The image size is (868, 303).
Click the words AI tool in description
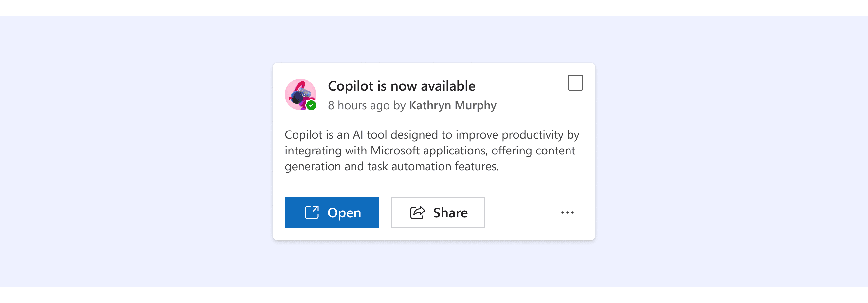point(370,135)
